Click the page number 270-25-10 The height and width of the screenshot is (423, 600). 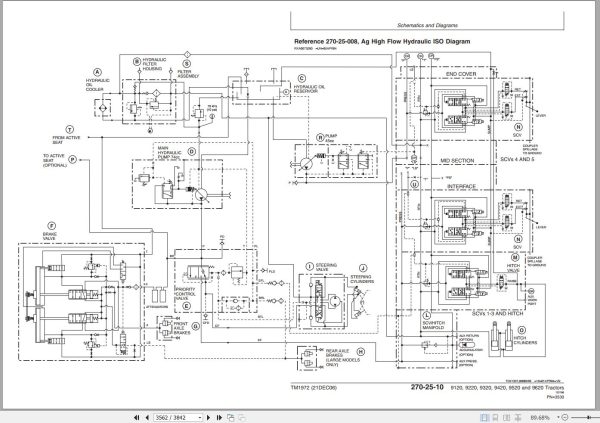click(427, 387)
